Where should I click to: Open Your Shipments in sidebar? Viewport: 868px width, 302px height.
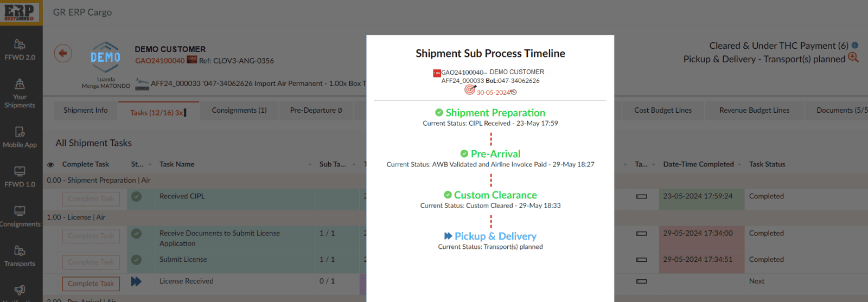click(x=20, y=93)
